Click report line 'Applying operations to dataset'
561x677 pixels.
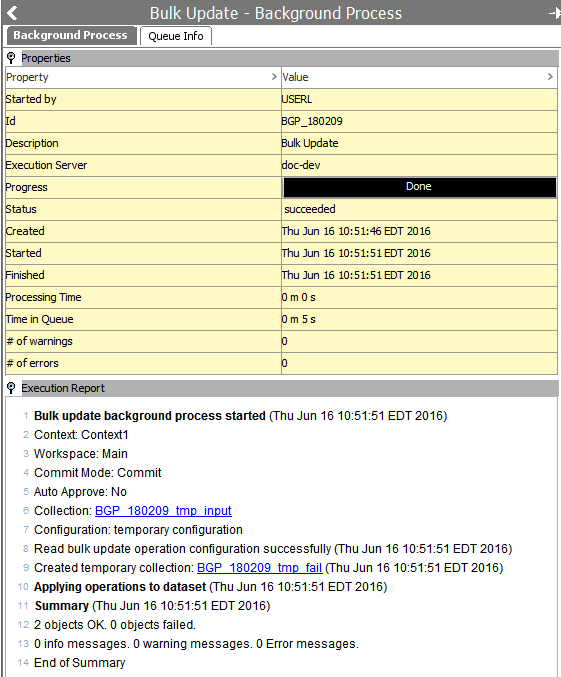(x=210, y=587)
